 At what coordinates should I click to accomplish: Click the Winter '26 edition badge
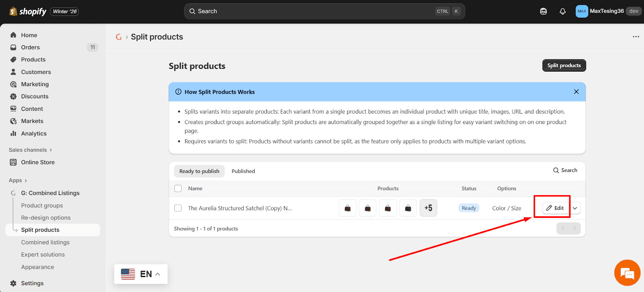click(x=65, y=12)
